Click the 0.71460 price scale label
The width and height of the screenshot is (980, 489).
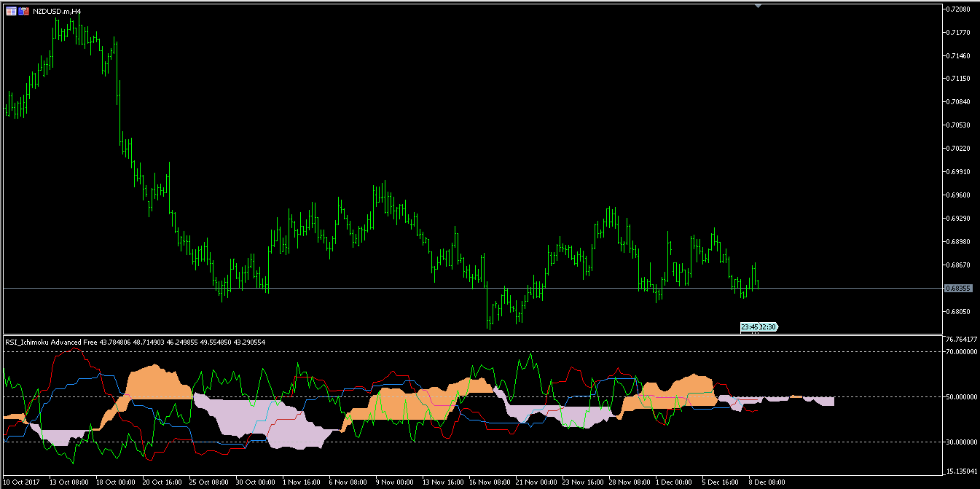pos(960,55)
